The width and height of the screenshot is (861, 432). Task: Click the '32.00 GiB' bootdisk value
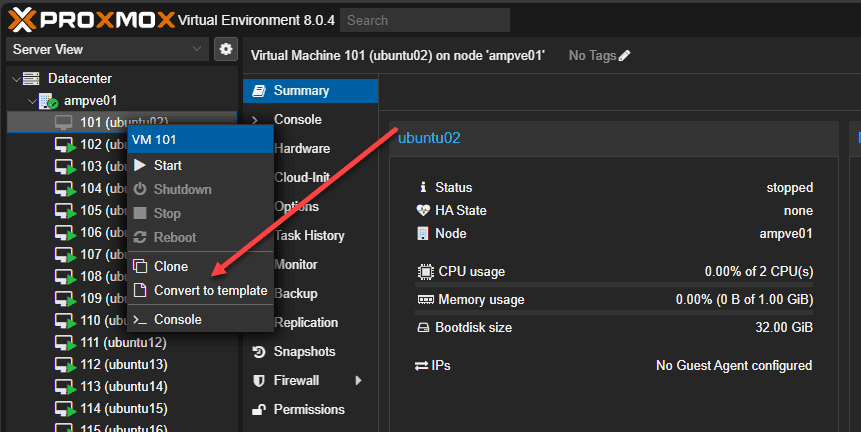pos(784,328)
